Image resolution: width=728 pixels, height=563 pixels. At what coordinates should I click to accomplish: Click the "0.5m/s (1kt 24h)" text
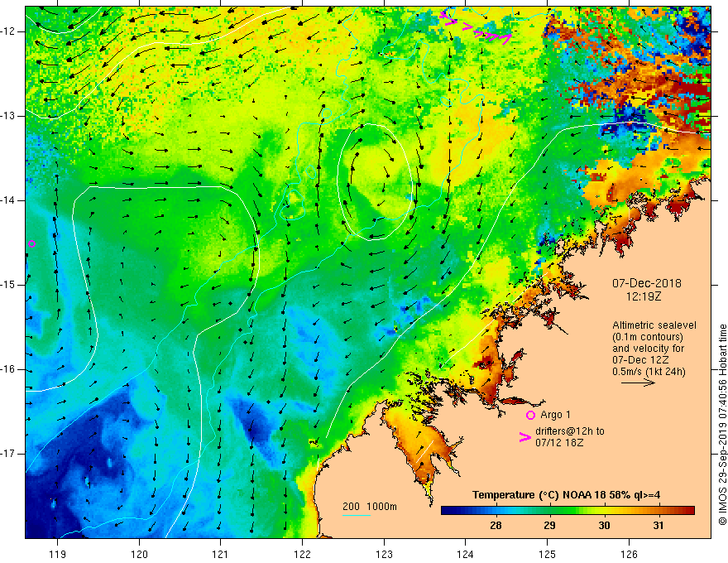tap(649, 371)
